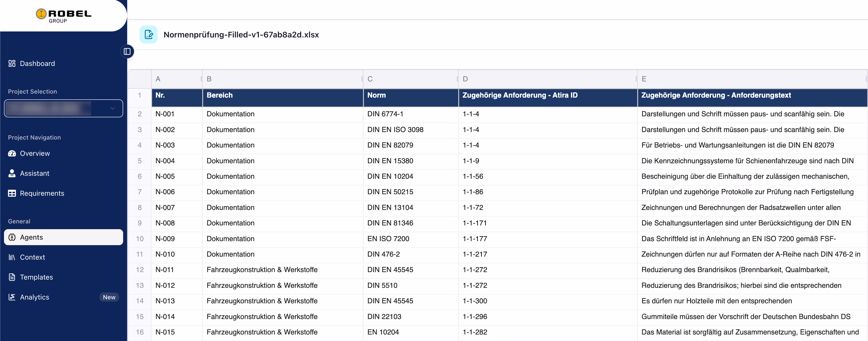The width and height of the screenshot is (868, 341).
Task: Open the Dashboard page
Action: coord(63,63)
